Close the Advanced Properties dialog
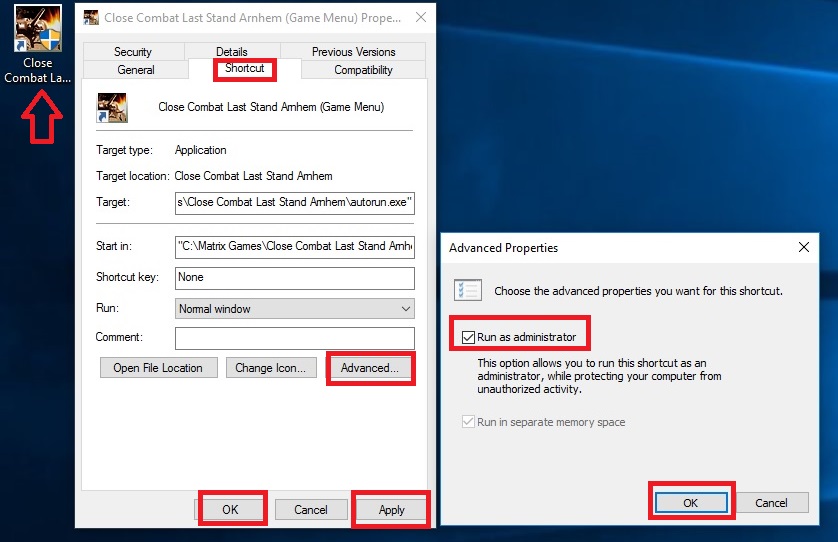Image resolution: width=838 pixels, height=542 pixels. click(804, 247)
